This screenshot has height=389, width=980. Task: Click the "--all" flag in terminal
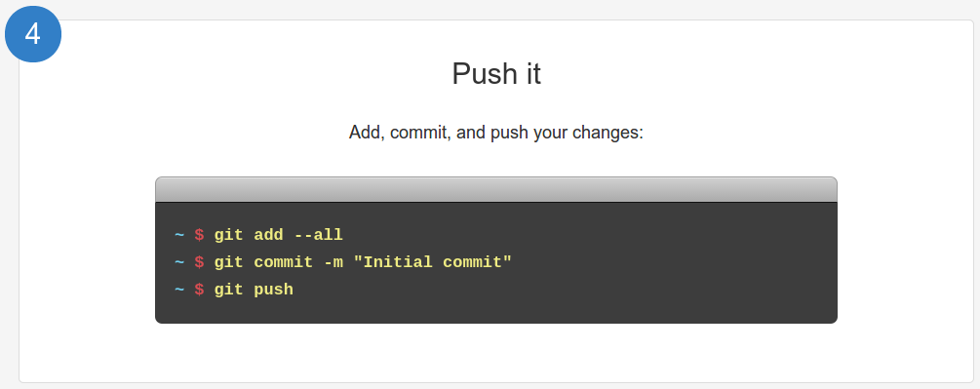[x=319, y=235]
